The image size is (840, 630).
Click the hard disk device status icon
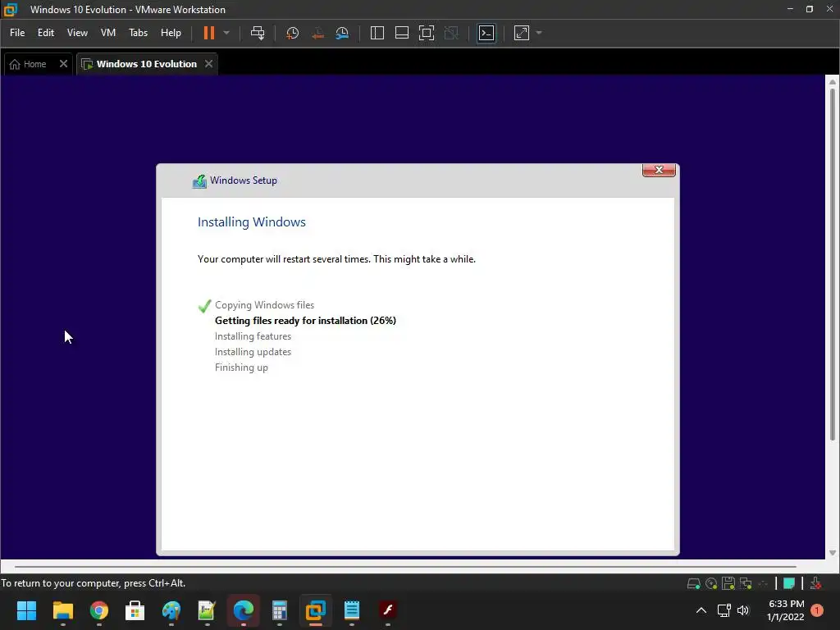[694, 583]
